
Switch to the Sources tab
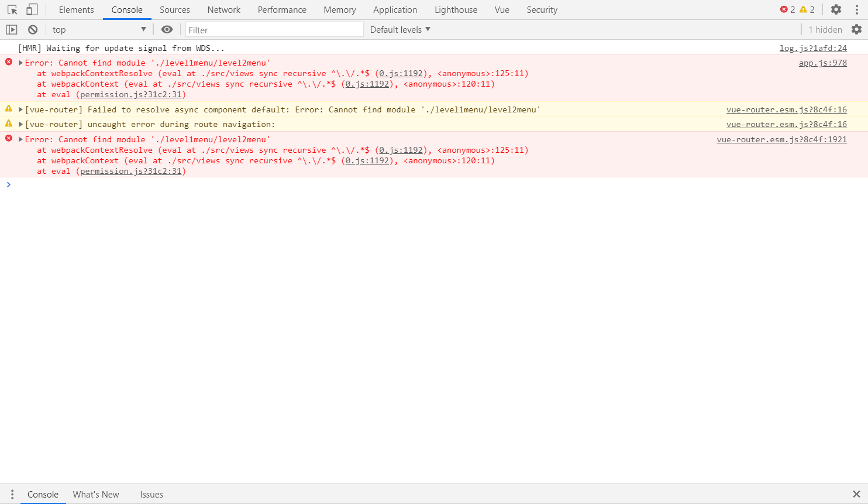(174, 10)
